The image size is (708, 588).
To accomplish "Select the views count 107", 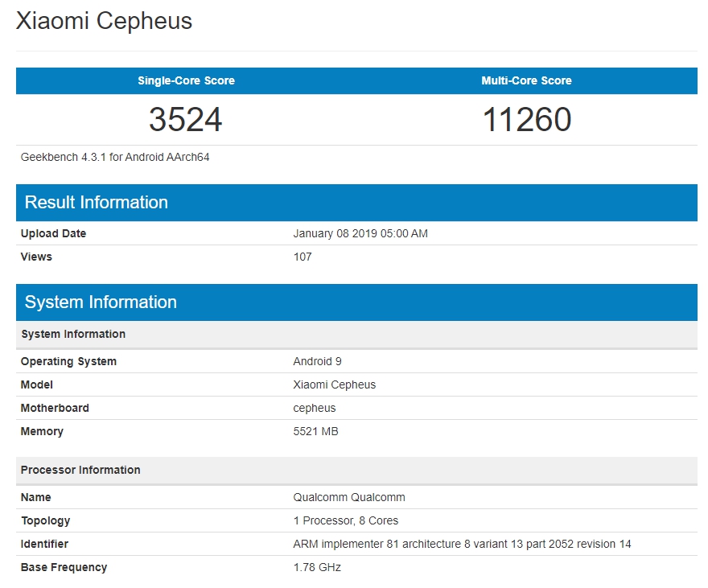I will 303,257.
